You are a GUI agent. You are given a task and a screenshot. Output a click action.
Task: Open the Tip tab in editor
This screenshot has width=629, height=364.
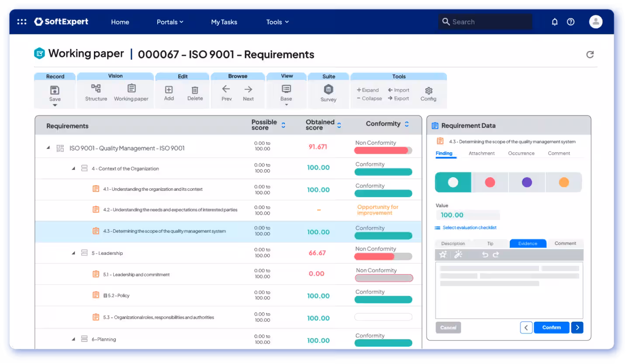click(x=490, y=244)
